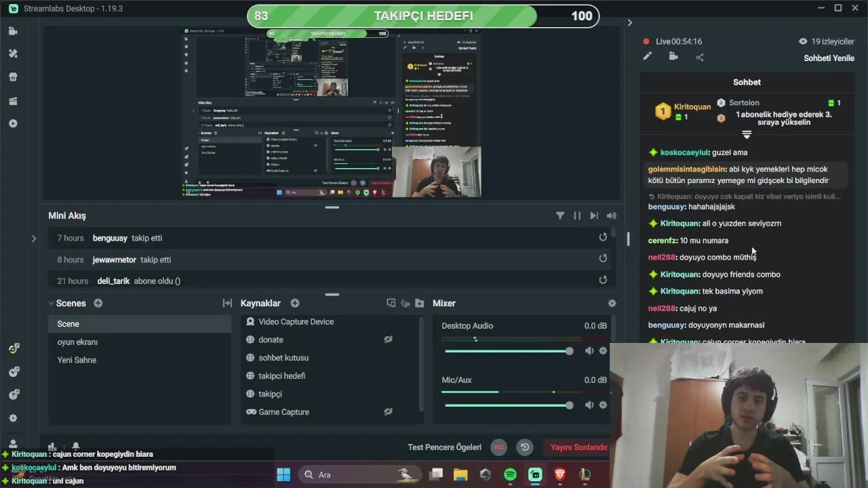Add a new scene with plus icon
Screen dimensions: 868x488
pos(98,303)
